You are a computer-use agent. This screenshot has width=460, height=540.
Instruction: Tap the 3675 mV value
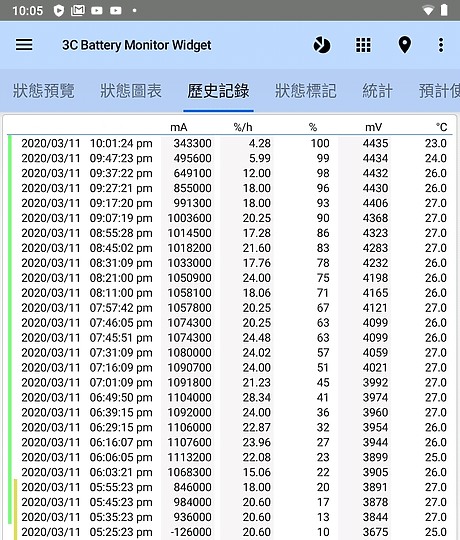click(375, 532)
